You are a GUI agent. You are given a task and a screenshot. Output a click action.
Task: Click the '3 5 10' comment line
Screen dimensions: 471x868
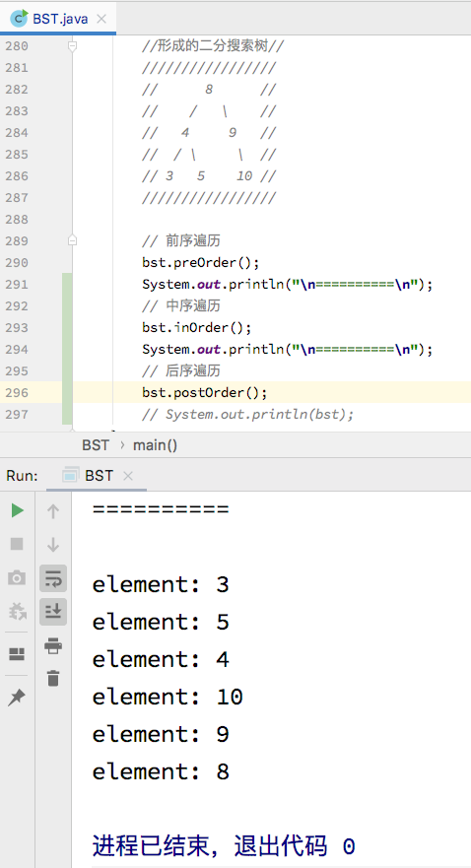click(209, 176)
